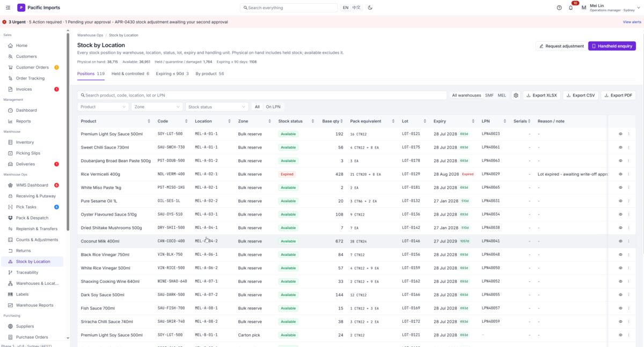The image size is (644, 347).
Task: Open the table settings gear
Action: (x=516, y=95)
